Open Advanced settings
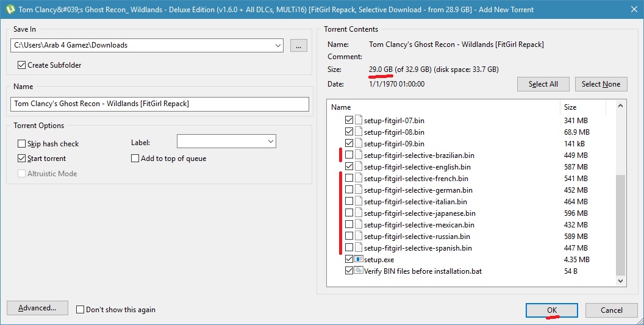 [37, 308]
